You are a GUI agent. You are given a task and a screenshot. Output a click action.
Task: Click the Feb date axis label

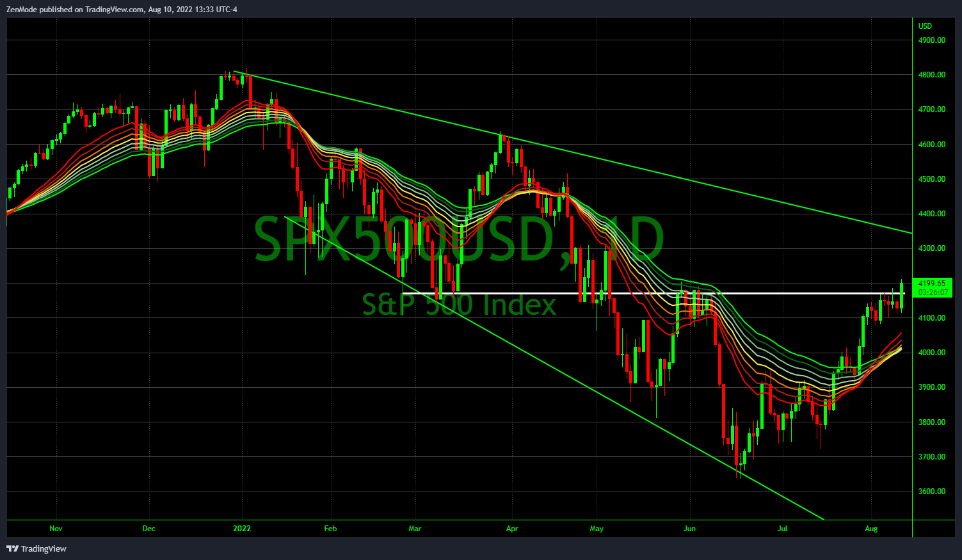coord(330,529)
